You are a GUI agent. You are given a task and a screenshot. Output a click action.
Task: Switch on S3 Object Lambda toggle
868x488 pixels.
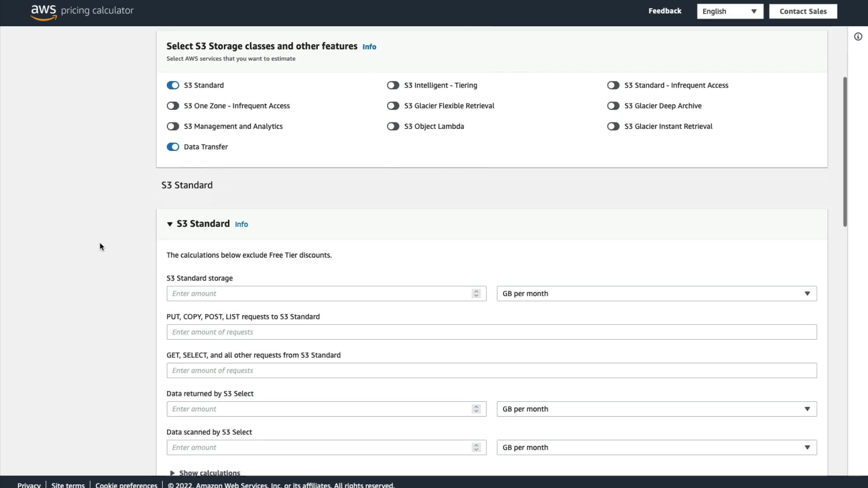[x=393, y=127]
